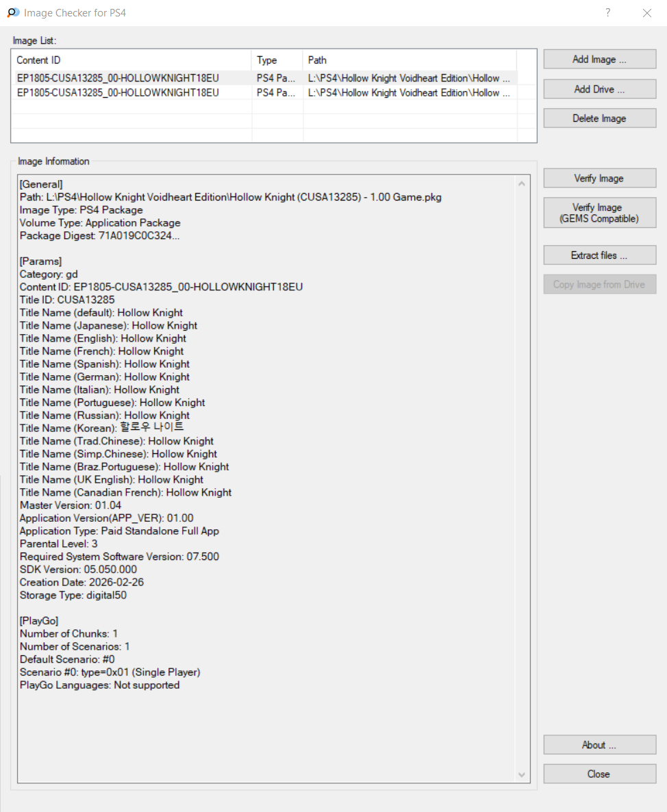This screenshot has height=812, width=667.
Task: Click the Storage Type: digital50 line
Action: 73,596
